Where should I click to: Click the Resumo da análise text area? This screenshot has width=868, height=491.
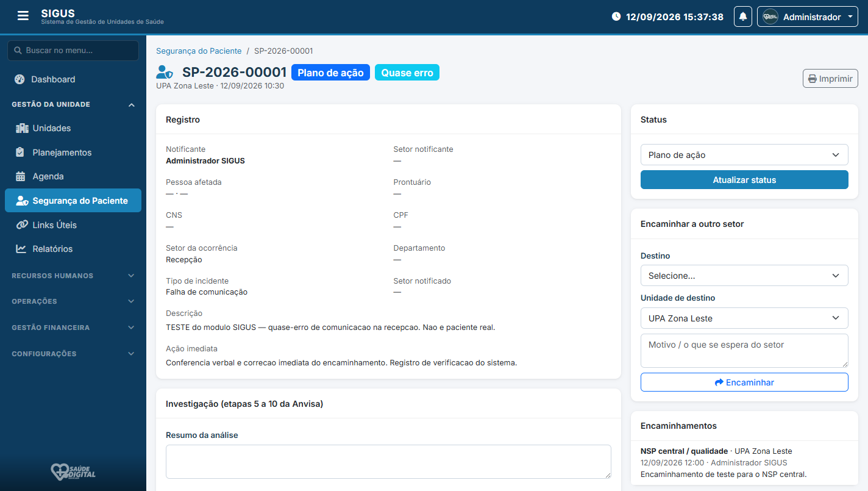coord(388,462)
